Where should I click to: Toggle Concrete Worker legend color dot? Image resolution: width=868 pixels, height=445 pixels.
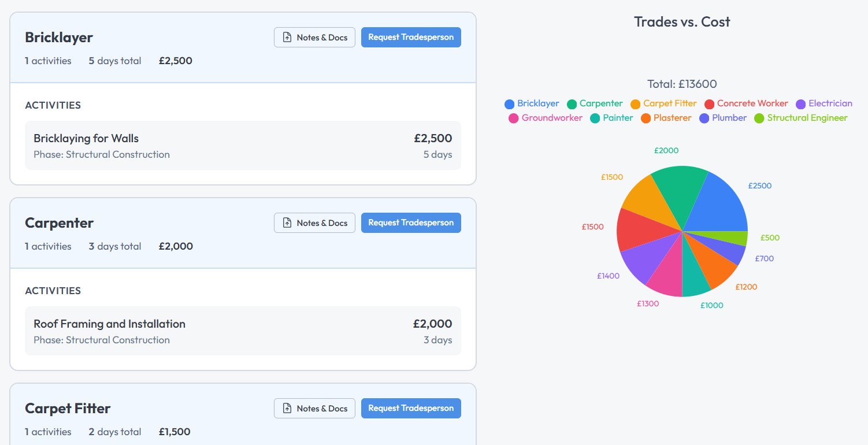click(x=709, y=104)
